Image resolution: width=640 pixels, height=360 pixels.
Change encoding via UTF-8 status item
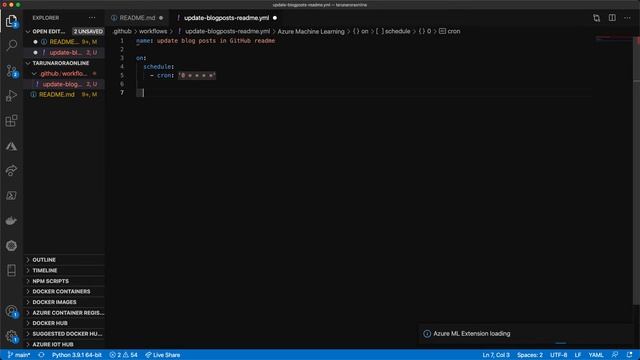(x=558, y=355)
